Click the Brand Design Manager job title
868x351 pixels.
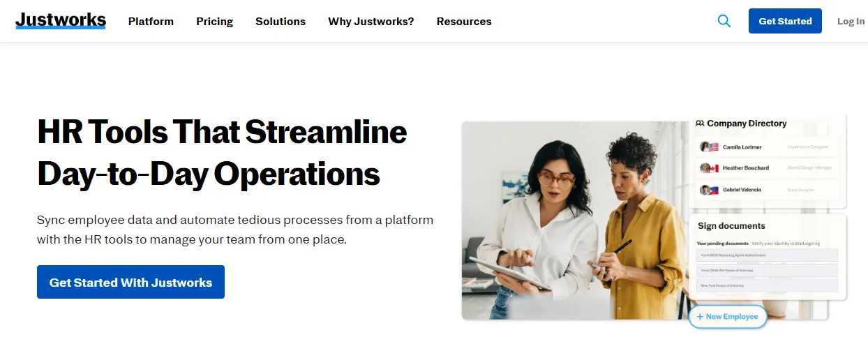pos(810,168)
